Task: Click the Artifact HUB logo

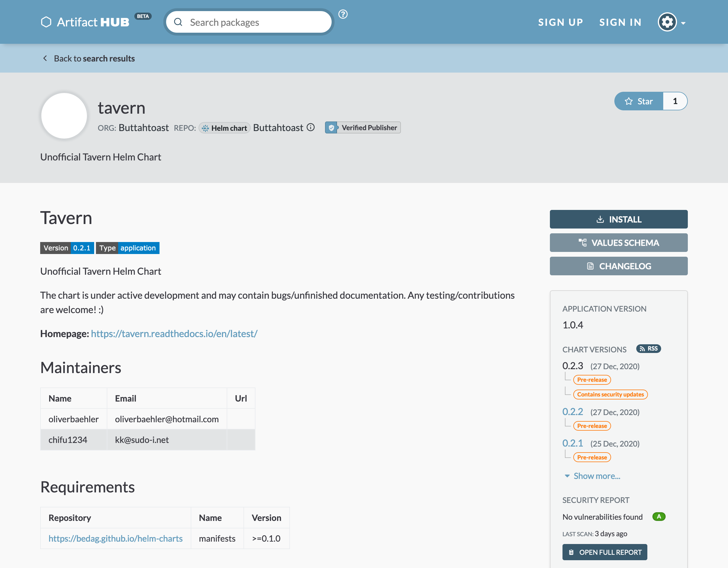Action: [x=85, y=22]
